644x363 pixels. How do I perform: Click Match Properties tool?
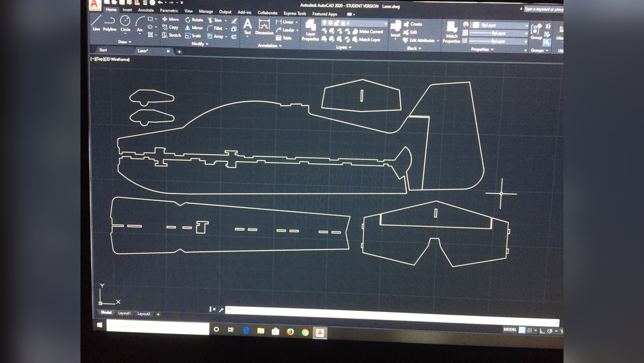click(451, 32)
